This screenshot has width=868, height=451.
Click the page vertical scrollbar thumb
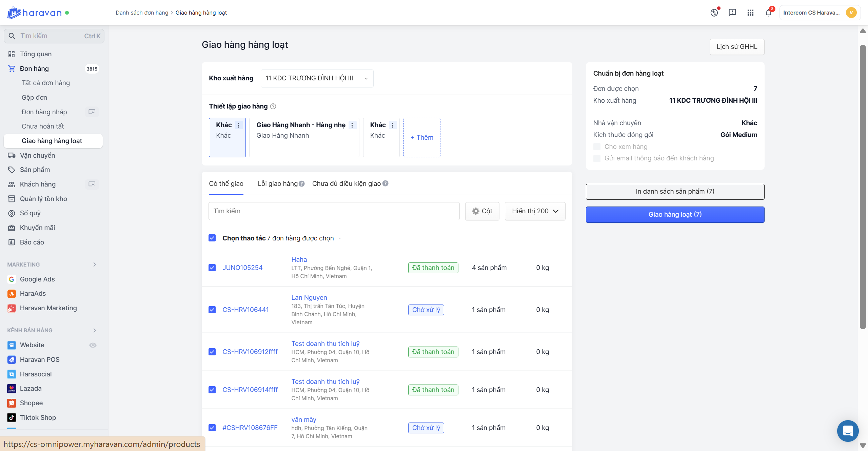[x=863, y=187]
